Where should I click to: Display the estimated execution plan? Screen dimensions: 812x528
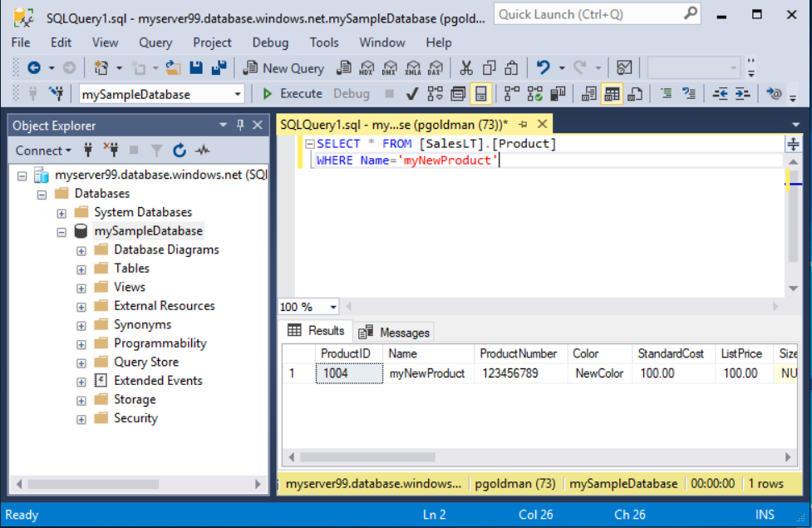434,93
